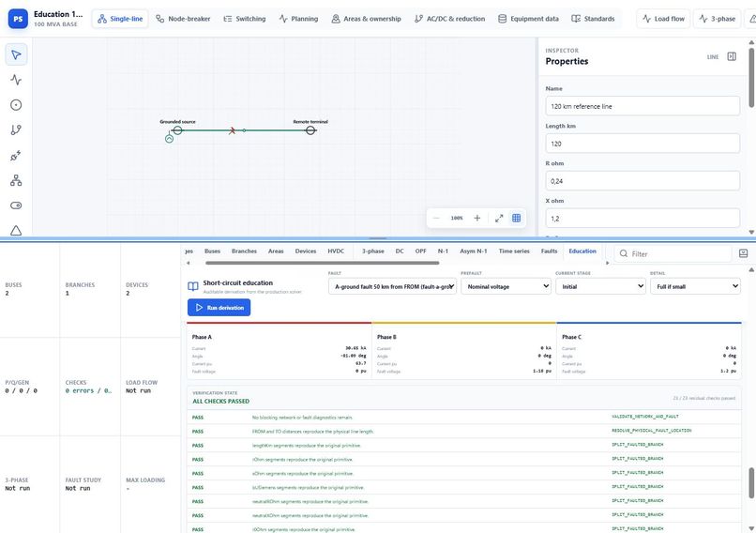The image size is (756, 533).
Task: Open the OPF results tab
Action: [421, 251]
